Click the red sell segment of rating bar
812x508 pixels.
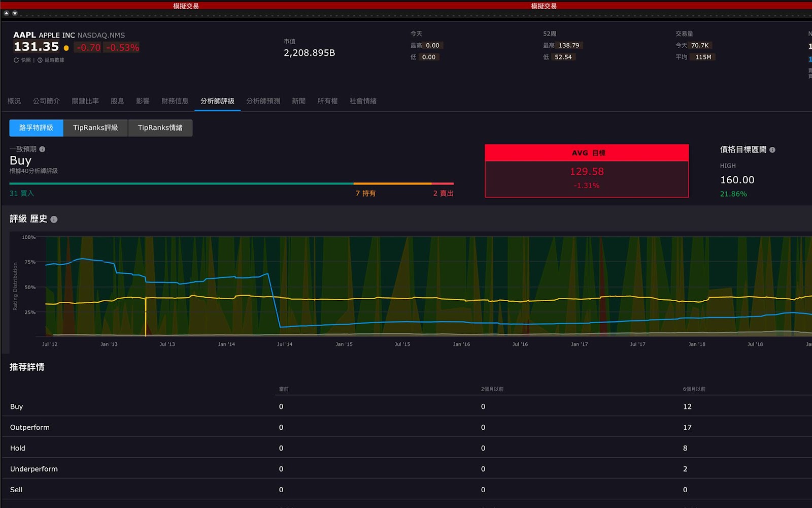[x=443, y=183]
